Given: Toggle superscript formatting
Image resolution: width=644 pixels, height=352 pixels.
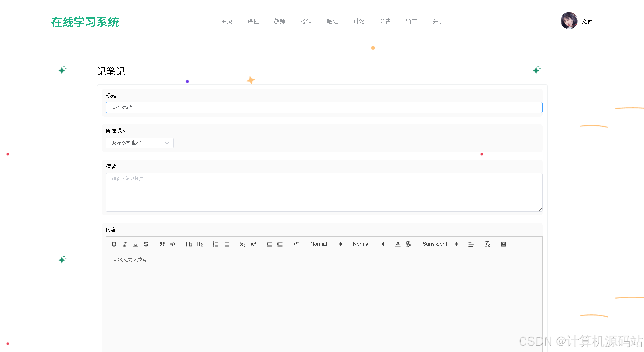Looking at the screenshot, I should coord(253,244).
